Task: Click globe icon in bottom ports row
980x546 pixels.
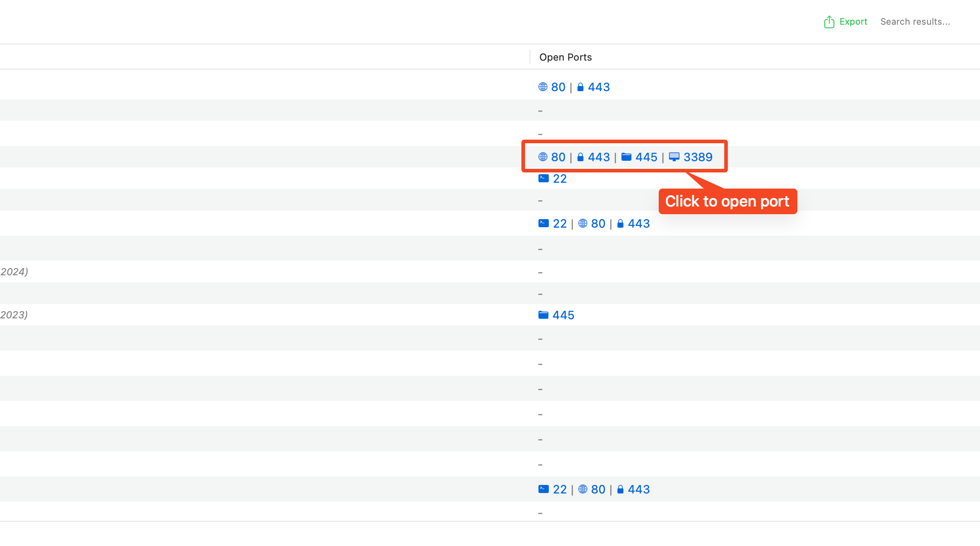Action: click(x=583, y=489)
